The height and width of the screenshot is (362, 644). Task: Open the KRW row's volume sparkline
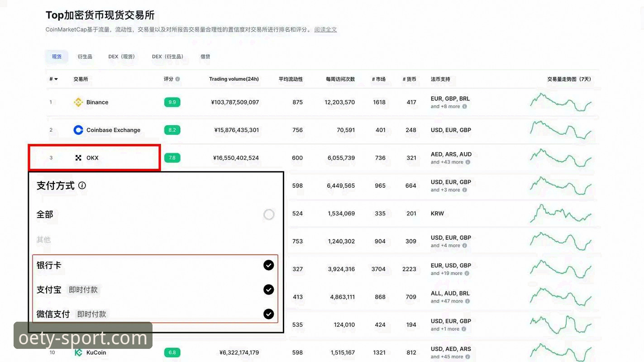(561, 213)
